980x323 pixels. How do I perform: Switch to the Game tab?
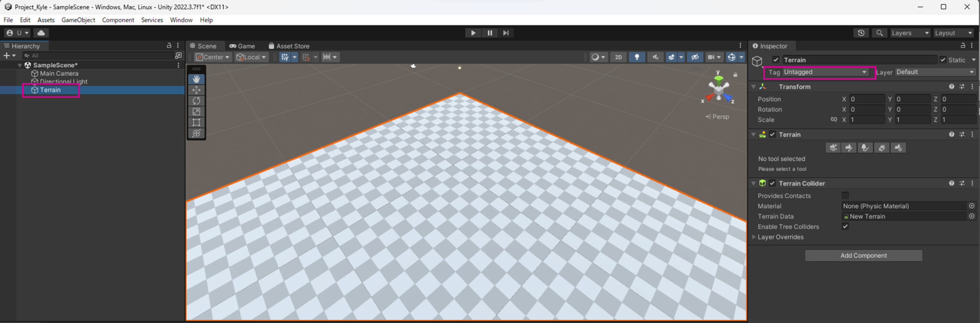tap(242, 46)
